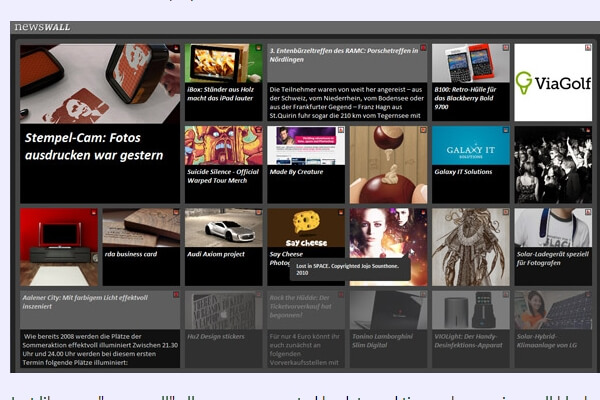Click corner icon on concert crowd tile
This screenshot has width=600, height=400.
588,130
